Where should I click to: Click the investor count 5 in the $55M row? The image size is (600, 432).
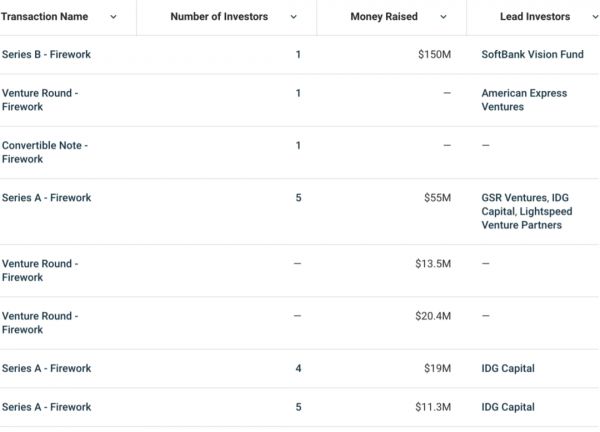click(298, 198)
